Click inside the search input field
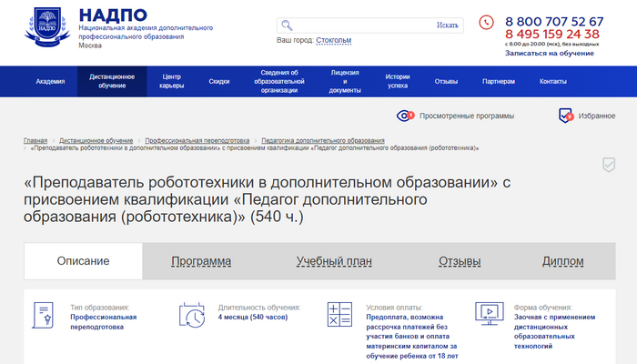Screen dimensions: 637x364 click(364, 25)
